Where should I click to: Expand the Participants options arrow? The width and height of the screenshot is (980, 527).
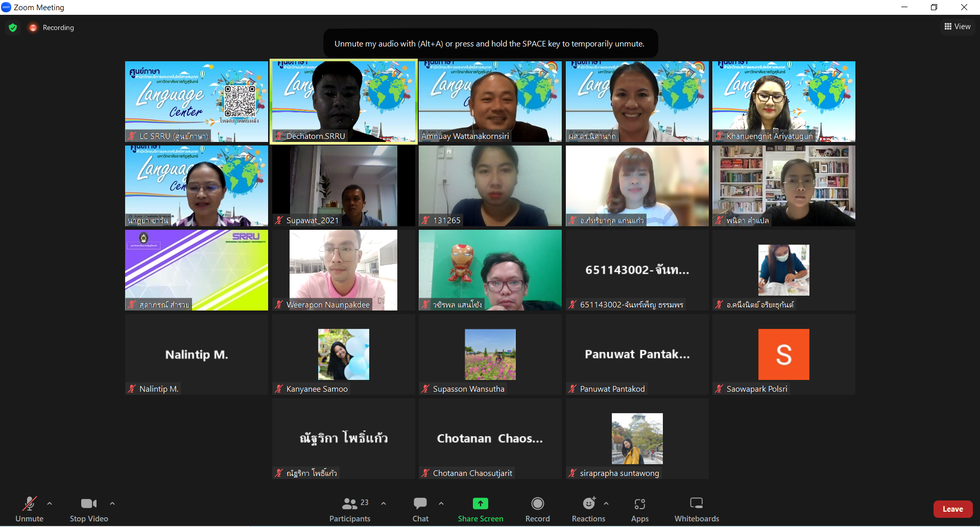point(384,504)
